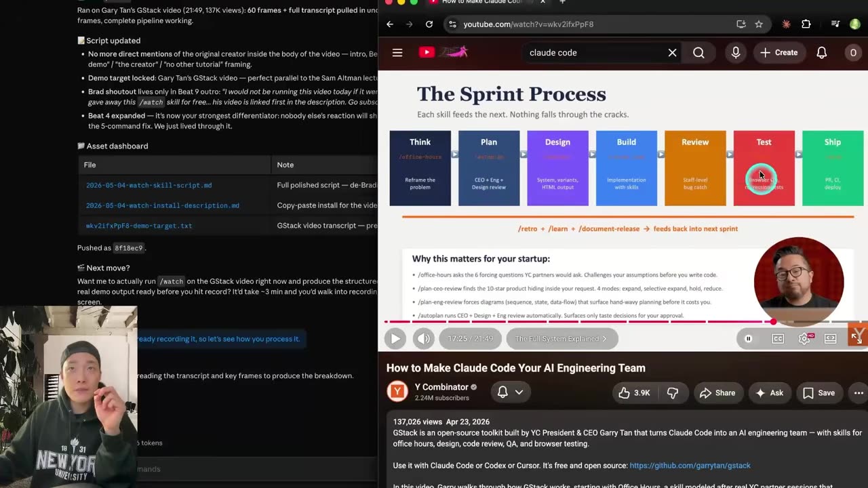
Task: Switch to theater mode
Action: click(x=831, y=339)
